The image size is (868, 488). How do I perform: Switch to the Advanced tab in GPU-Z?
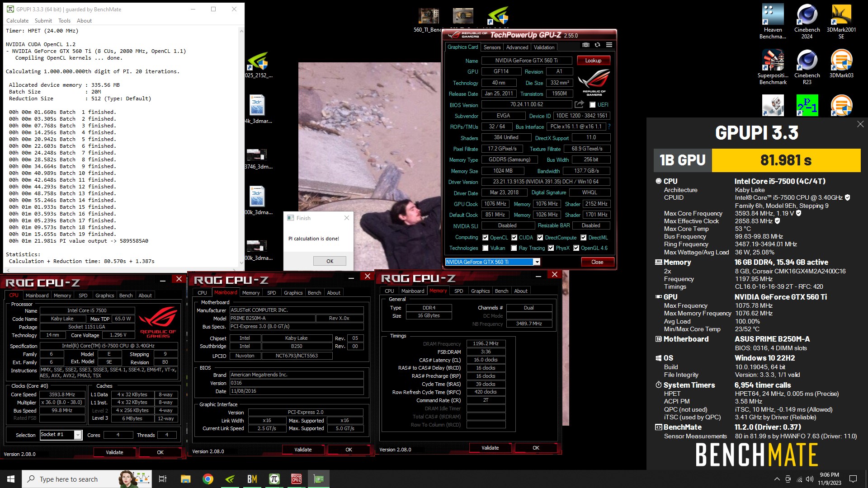pos(517,47)
